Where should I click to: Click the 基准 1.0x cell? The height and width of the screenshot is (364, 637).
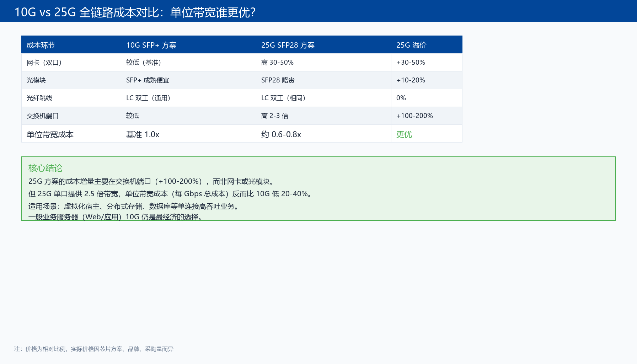(x=188, y=134)
